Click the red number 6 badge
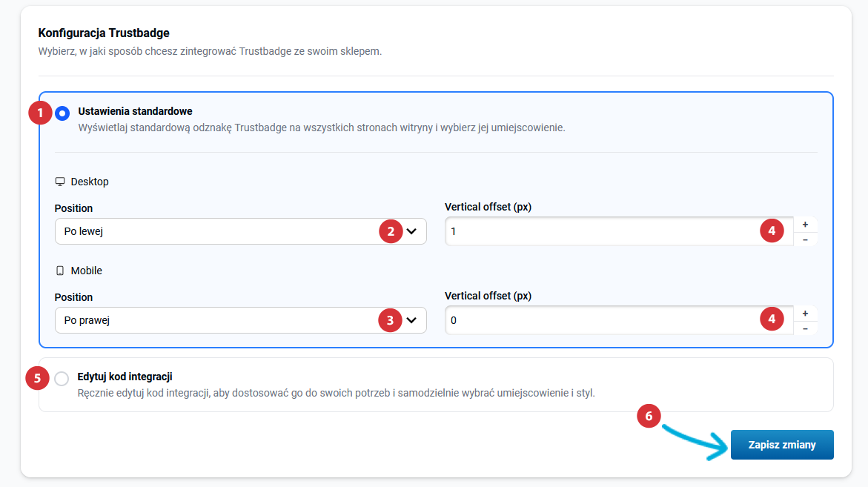 pyautogui.click(x=649, y=417)
